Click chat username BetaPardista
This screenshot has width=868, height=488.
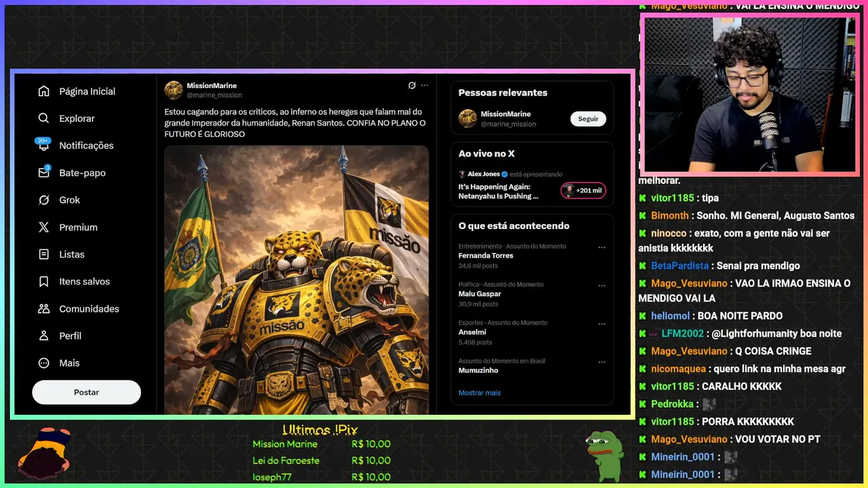pyautogui.click(x=679, y=266)
